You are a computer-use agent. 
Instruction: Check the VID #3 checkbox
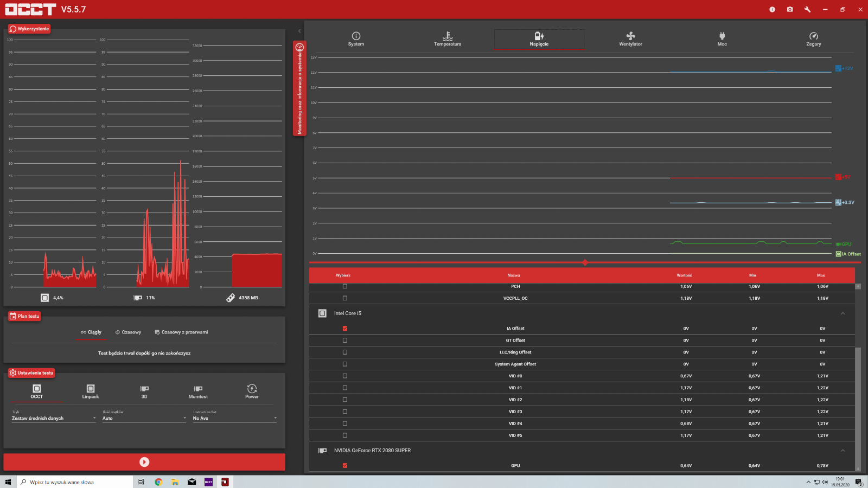[345, 412]
